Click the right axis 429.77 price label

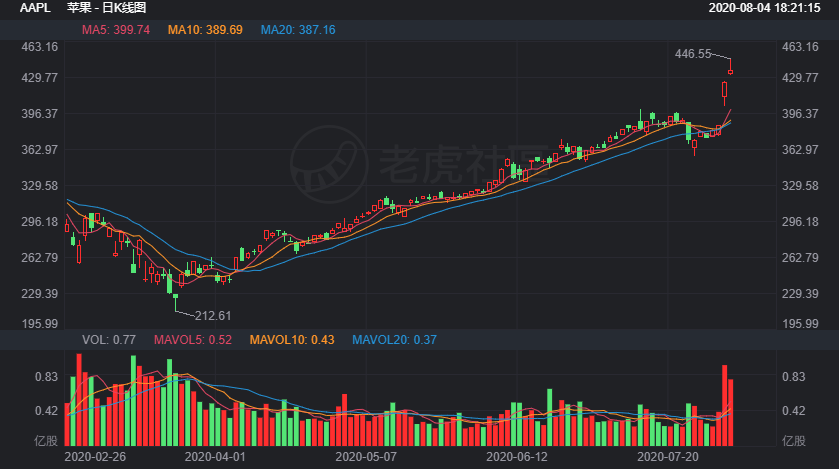click(800, 78)
